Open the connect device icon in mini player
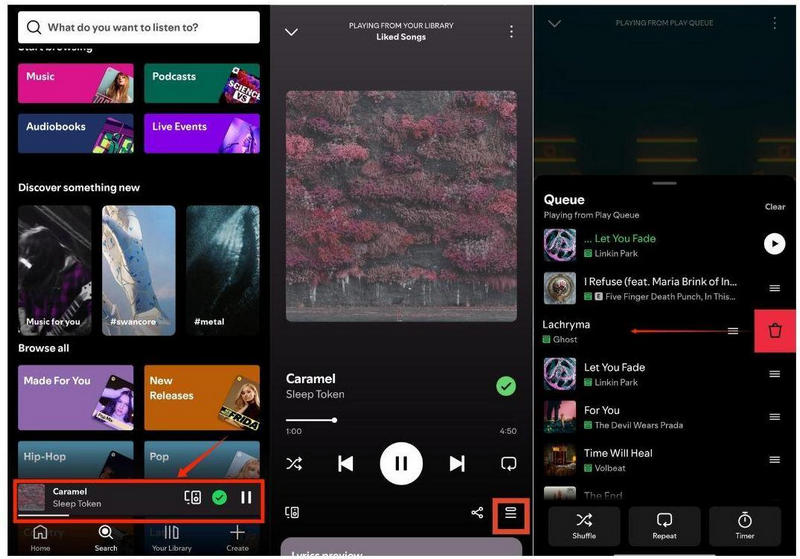This screenshot has height=559, width=800. tap(192, 497)
